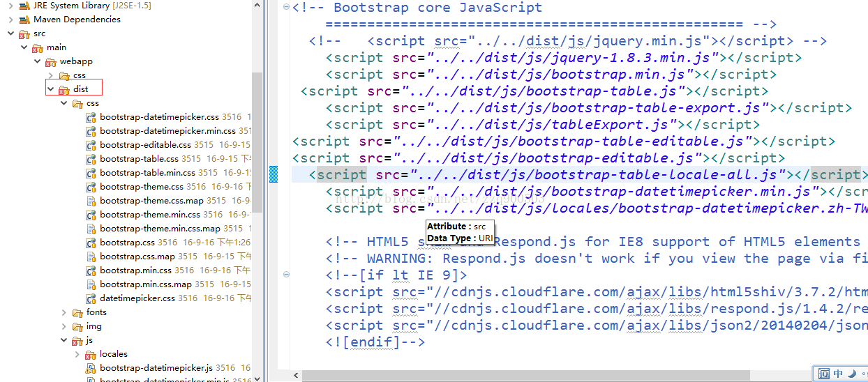Click the bootstrap-theme.css.map file icon
868x382 pixels.
click(91, 201)
